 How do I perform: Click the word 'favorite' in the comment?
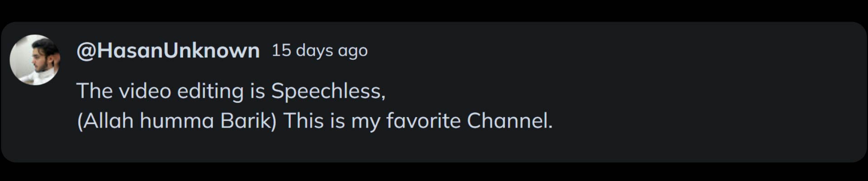pyautogui.click(x=423, y=121)
